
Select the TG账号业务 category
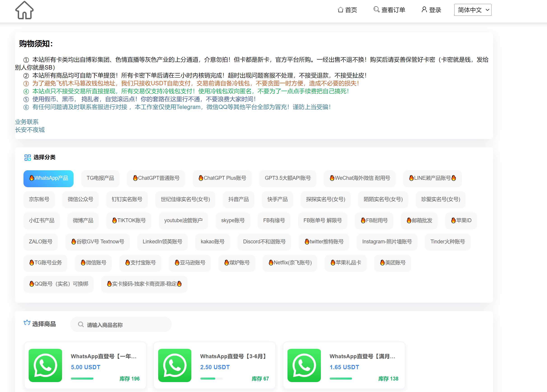click(45, 263)
